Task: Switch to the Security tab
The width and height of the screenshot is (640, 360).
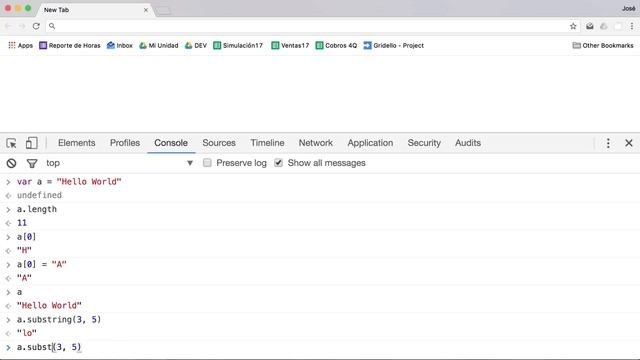Action: pyautogui.click(x=424, y=143)
